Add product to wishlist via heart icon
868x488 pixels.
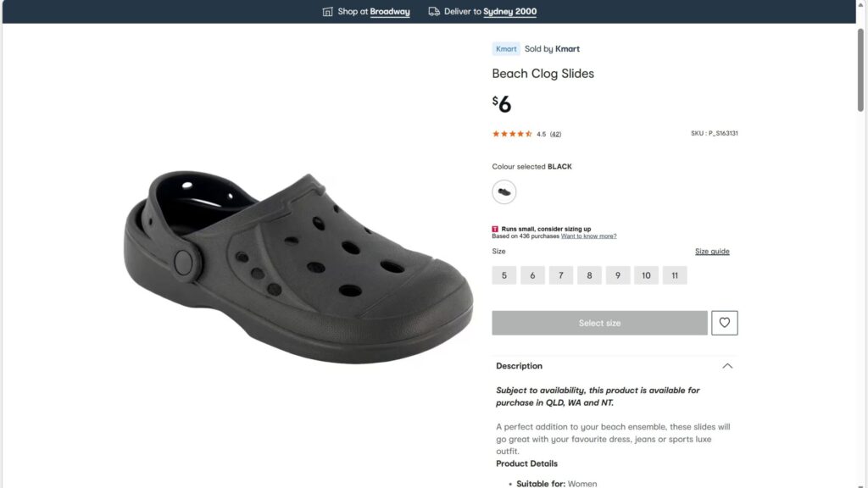(x=725, y=323)
